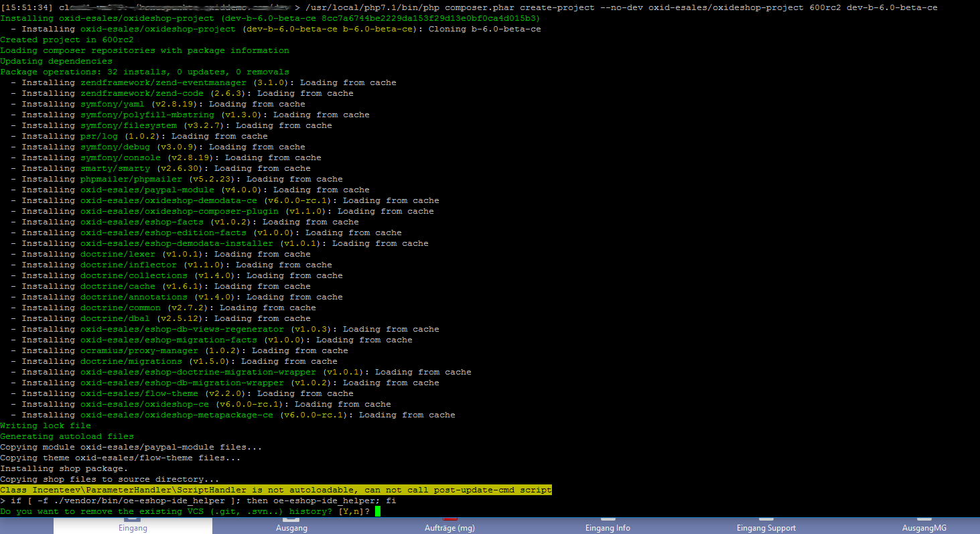Select the Aufträge (mg) tab
The height and width of the screenshot is (534, 980).
point(449,527)
